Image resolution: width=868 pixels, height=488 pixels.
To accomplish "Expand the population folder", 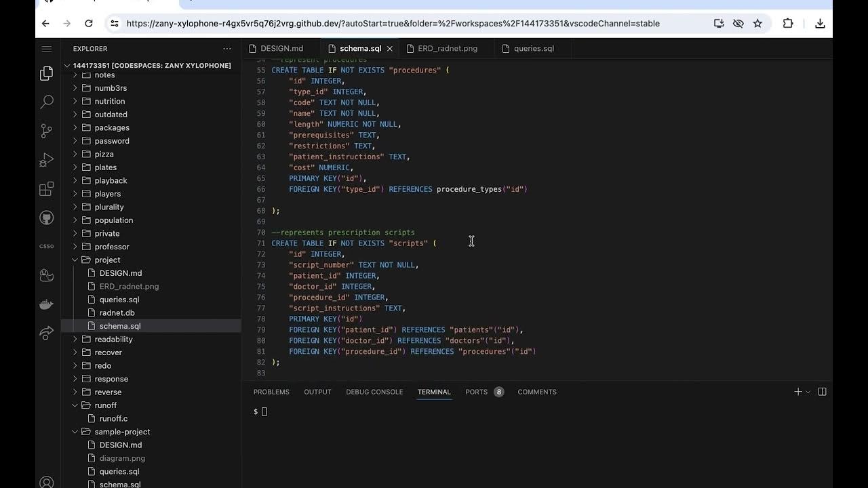I will [x=152, y=220].
